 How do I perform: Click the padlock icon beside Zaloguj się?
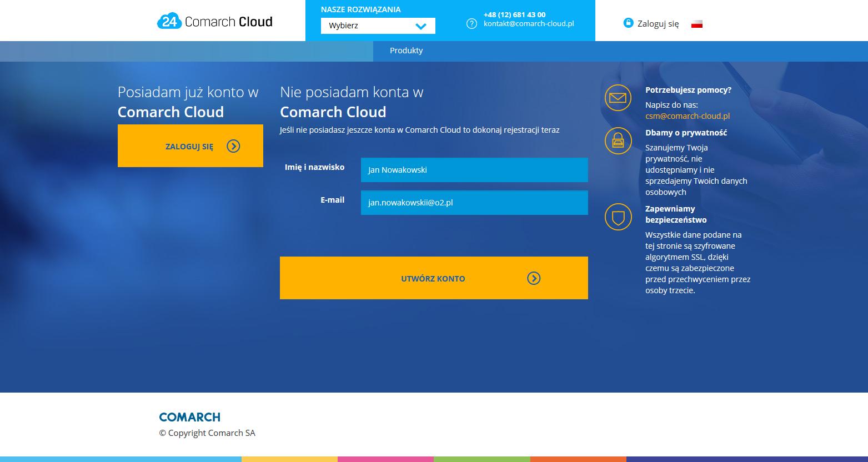click(628, 23)
